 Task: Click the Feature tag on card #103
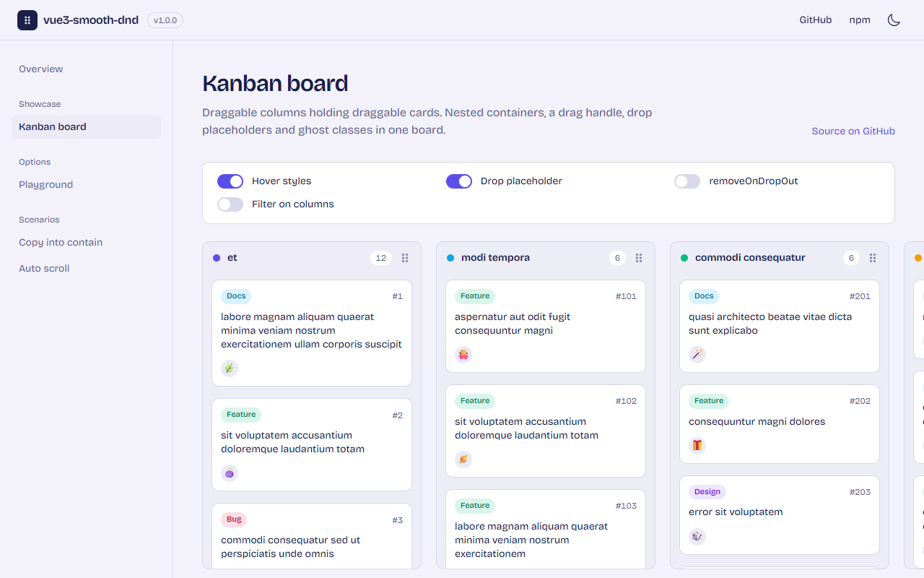click(475, 506)
